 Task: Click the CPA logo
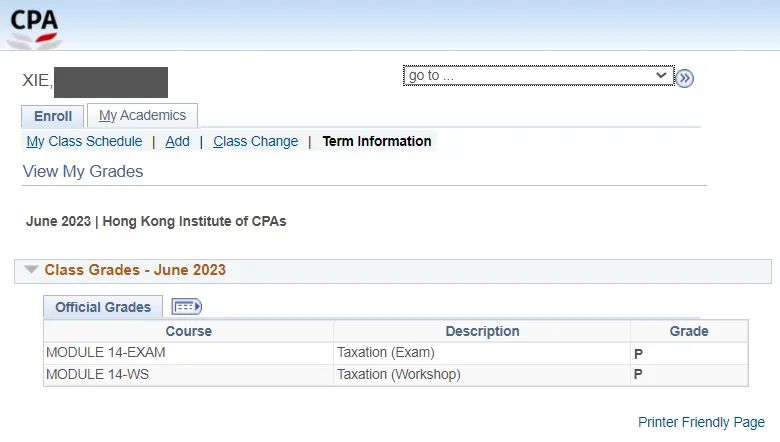(x=34, y=29)
